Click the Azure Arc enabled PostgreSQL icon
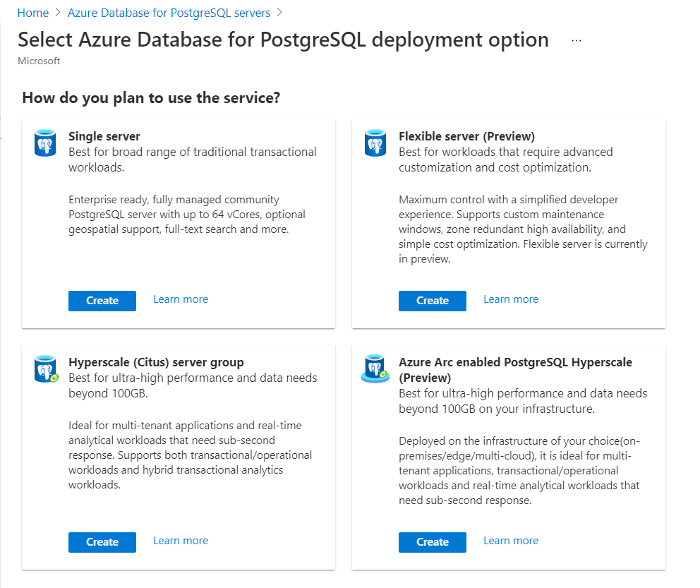Screen dimensions: 700x588 (x=375, y=368)
